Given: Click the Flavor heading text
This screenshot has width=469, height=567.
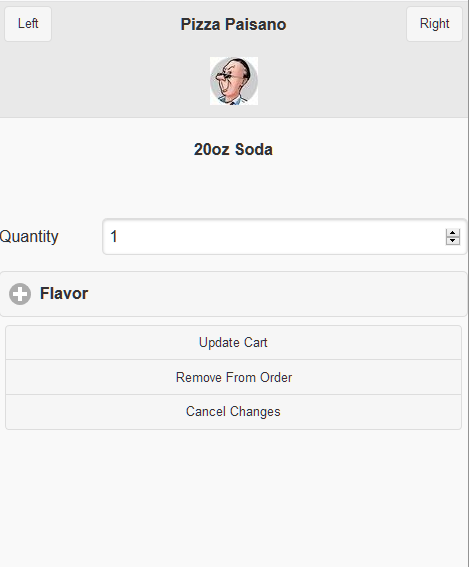Looking at the screenshot, I should pos(64,293).
